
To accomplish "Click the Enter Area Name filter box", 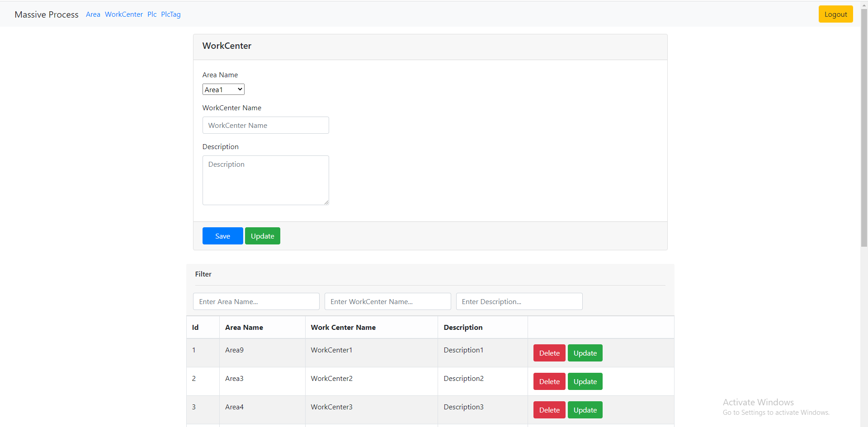I will [x=256, y=301].
